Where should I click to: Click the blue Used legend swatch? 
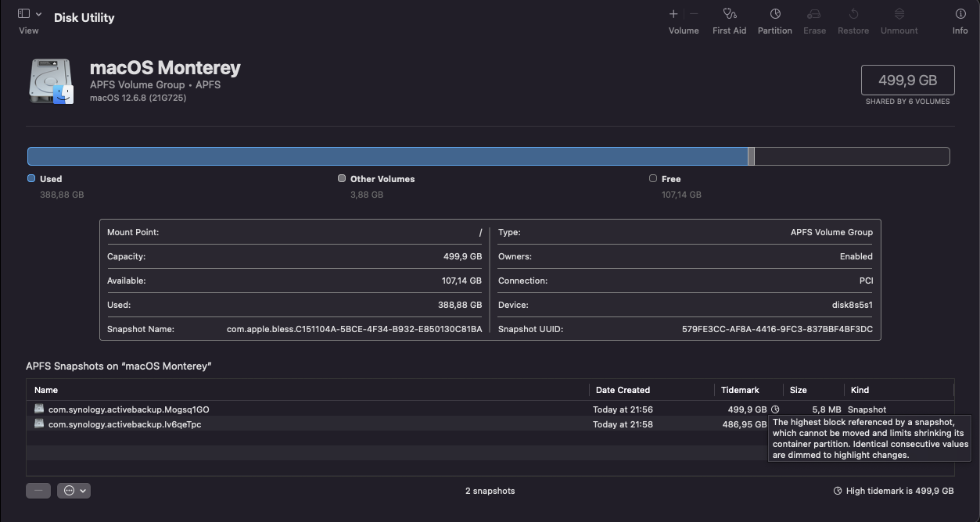point(31,178)
